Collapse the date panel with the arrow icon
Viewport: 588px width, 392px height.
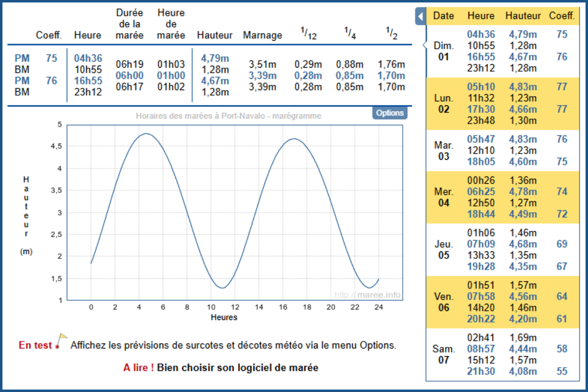[420, 16]
